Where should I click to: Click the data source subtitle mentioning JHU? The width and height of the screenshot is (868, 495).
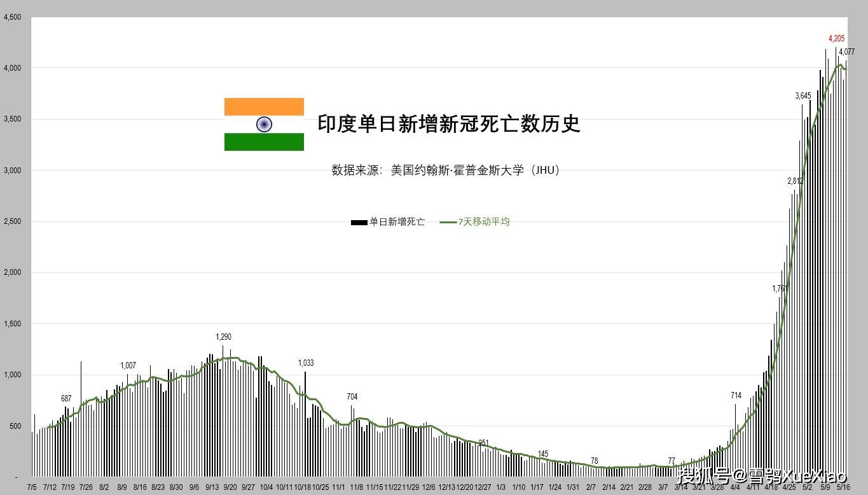tap(446, 170)
